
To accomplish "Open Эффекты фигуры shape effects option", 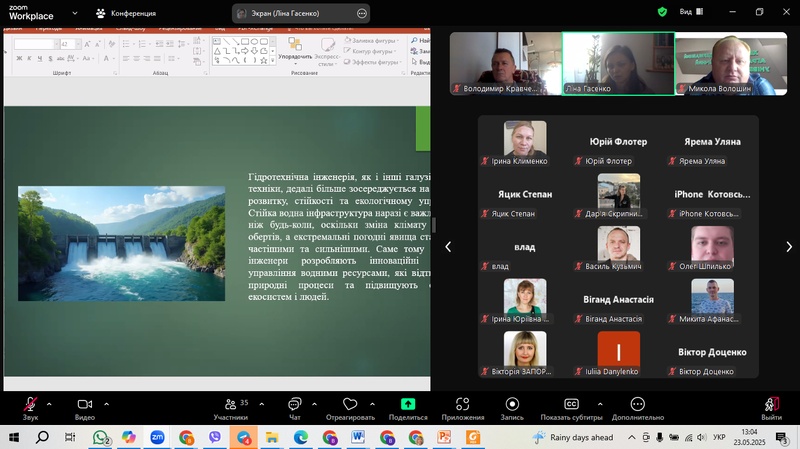I will [373, 62].
